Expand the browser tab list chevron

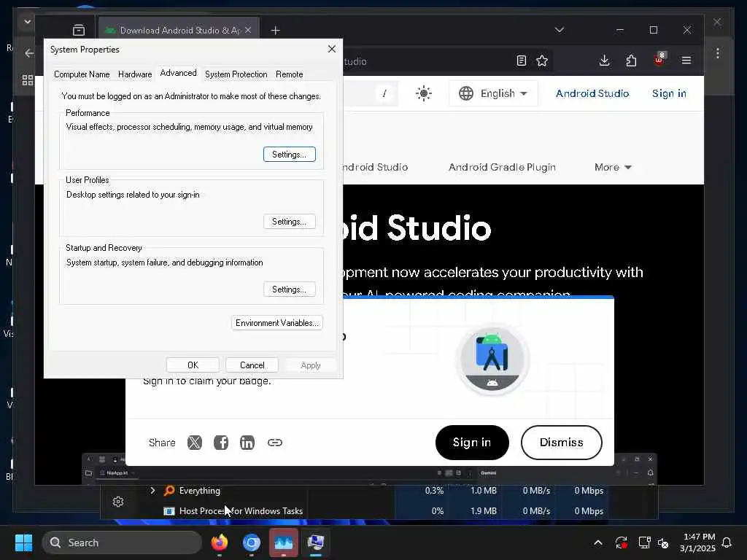(560, 30)
